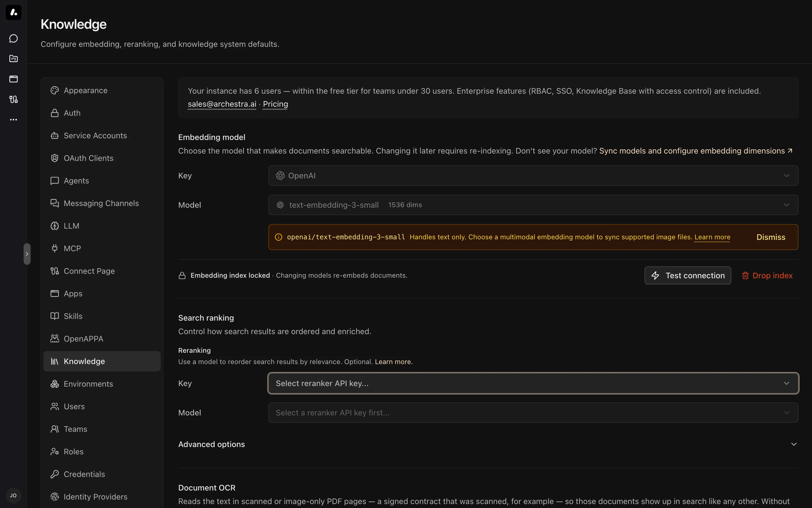This screenshot has width=812, height=508.
Task: Open Learn more link under Reranking
Action: pos(394,362)
